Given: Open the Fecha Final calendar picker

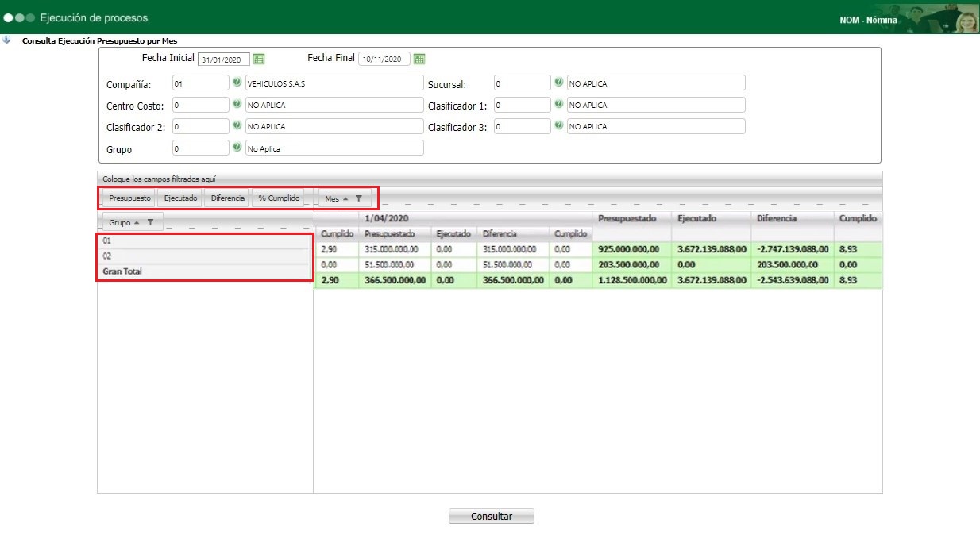Looking at the screenshot, I should 419,59.
